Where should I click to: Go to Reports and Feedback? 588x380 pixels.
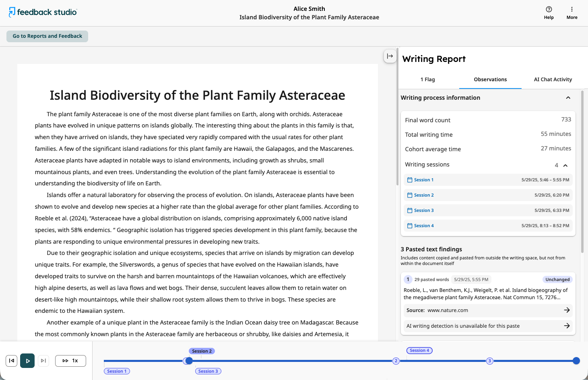pos(47,36)
